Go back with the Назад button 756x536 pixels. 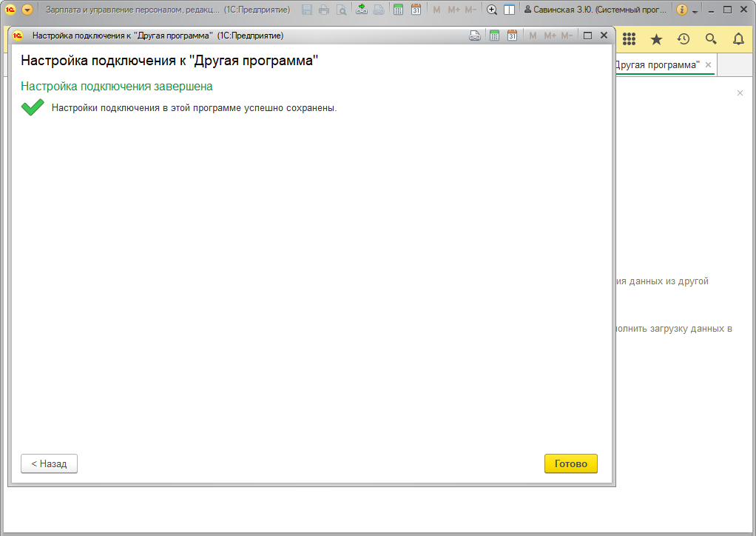(49, 463)
